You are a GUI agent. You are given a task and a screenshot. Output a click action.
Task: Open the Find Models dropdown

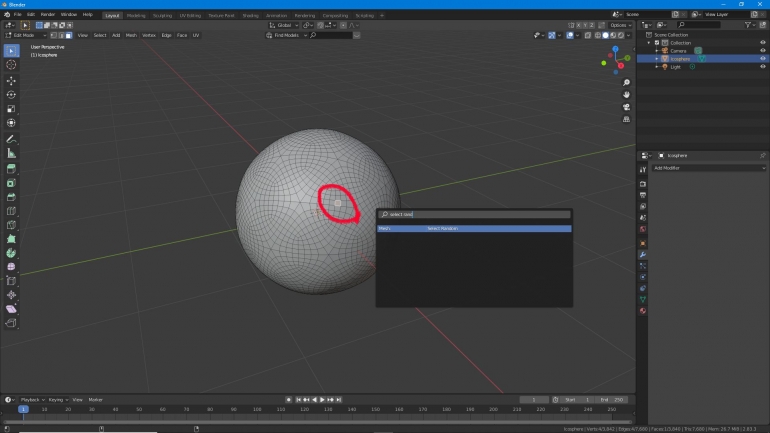pyautogui.click(x=287, y=35)
